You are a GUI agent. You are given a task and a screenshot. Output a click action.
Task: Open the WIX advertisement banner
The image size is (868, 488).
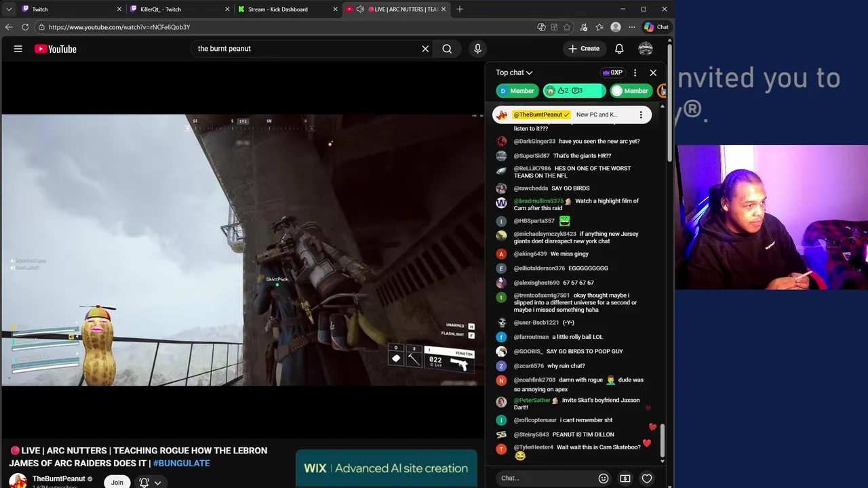(x=387, y=468)
